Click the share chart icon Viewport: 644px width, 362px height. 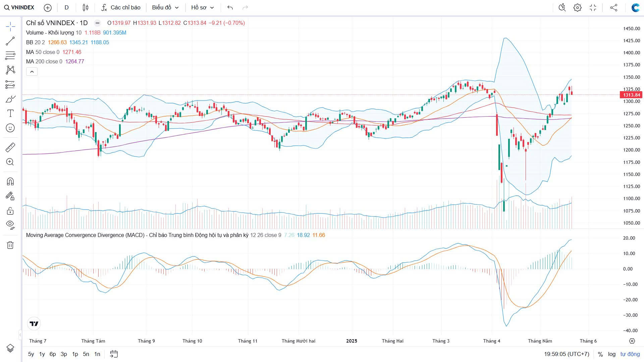pos(613,7)
